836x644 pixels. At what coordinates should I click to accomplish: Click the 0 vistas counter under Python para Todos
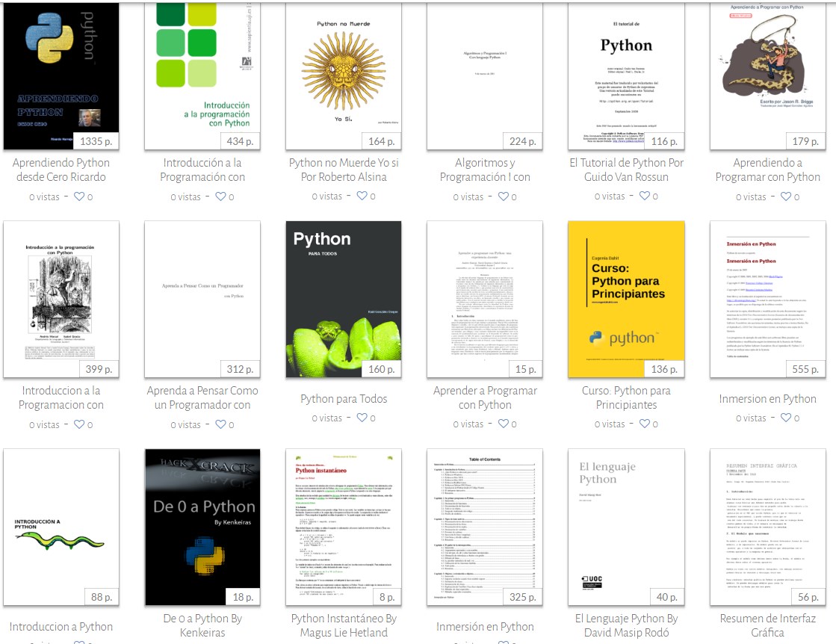(x=326, y=418)
